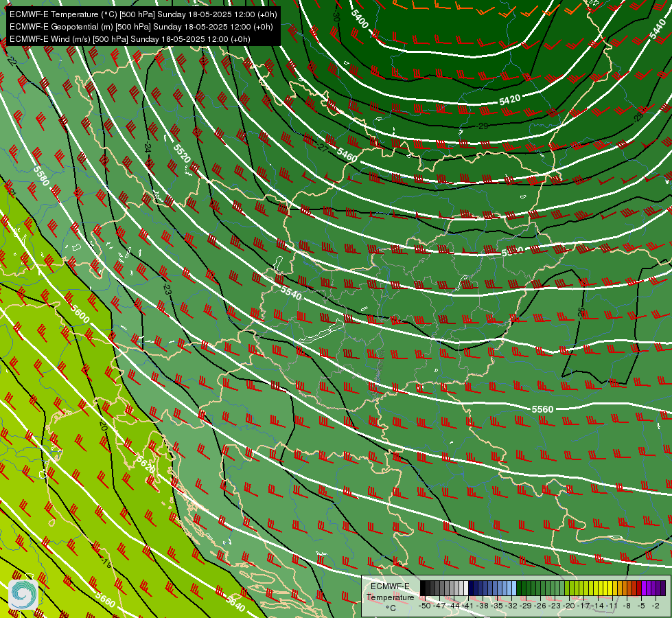Select the Temperature (°C) [500 hPa] header line
The width and height of the screenshot is (672, 618).
tap(143, 14)
